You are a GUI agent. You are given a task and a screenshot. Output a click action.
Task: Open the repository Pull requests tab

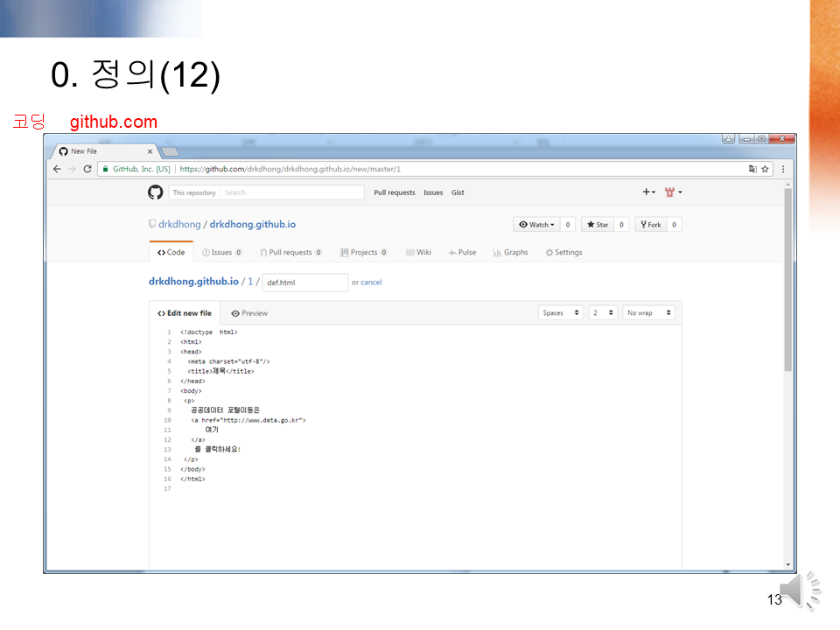290,252
